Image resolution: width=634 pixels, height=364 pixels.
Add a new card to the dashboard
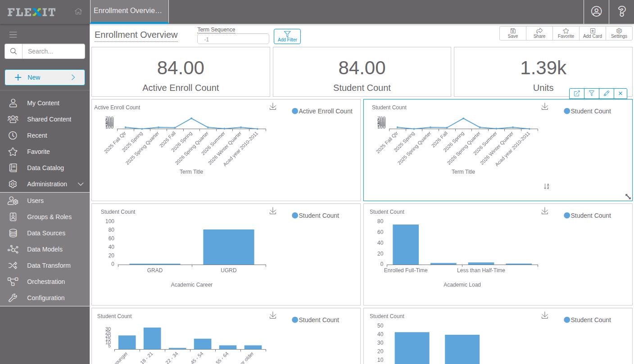[x=593, y=33]
